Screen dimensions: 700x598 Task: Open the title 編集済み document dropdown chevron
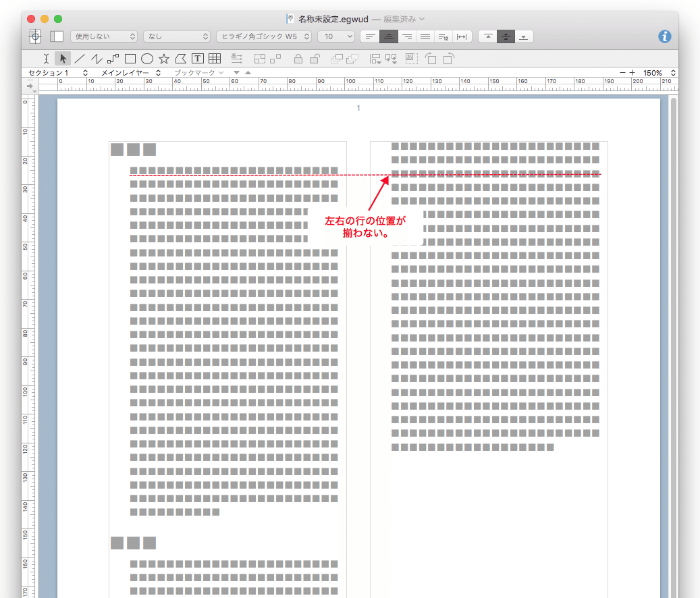422,19
